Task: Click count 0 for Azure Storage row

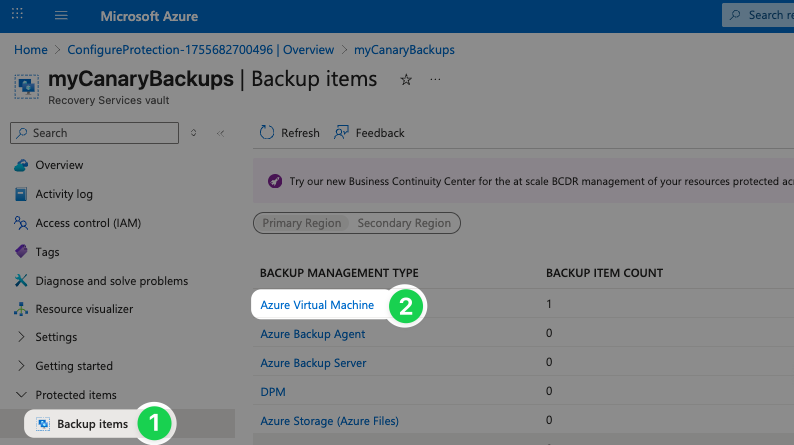Action: point(549,420)
